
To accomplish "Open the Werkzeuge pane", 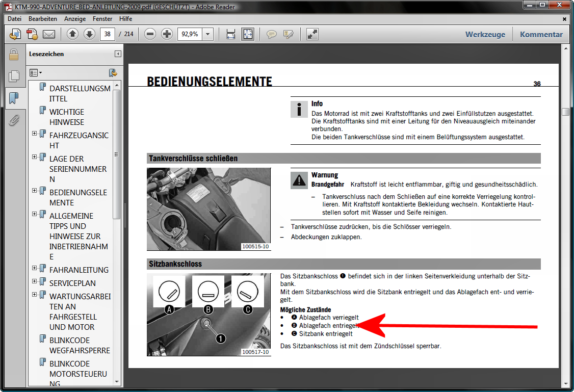I will pos(485,35).
